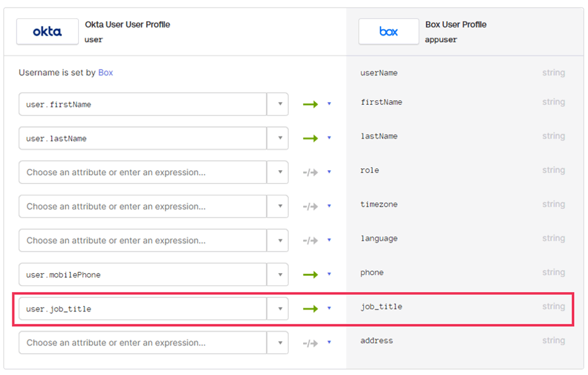Click the green mapping arrow for lastName
Screen dimensions: 588x375
tap(310, 138)
